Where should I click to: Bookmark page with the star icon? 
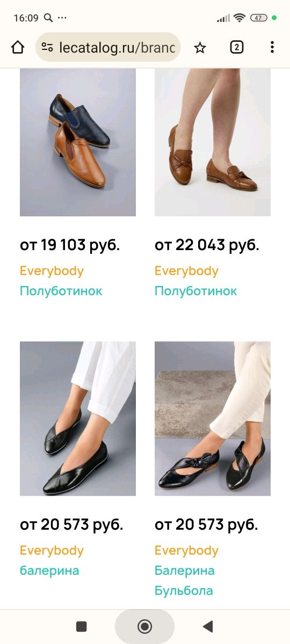200,47
